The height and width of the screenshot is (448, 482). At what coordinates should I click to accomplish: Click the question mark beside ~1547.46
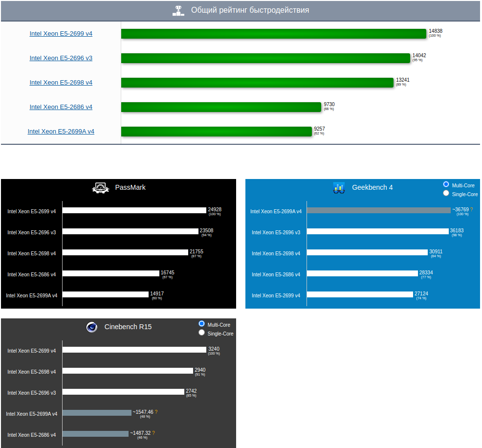click(x=156, y=412)
